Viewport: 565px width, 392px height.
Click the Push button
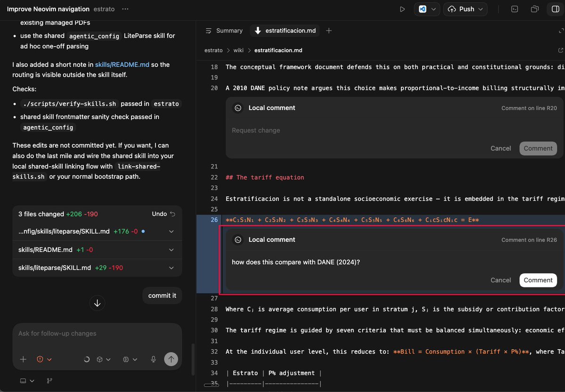pyautogui.click(x=460, y=9)
